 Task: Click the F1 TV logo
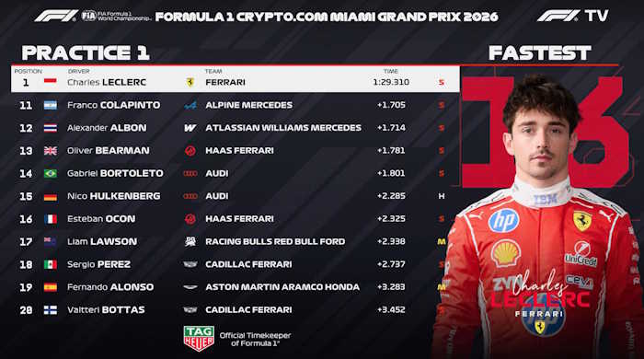[572, 16]
